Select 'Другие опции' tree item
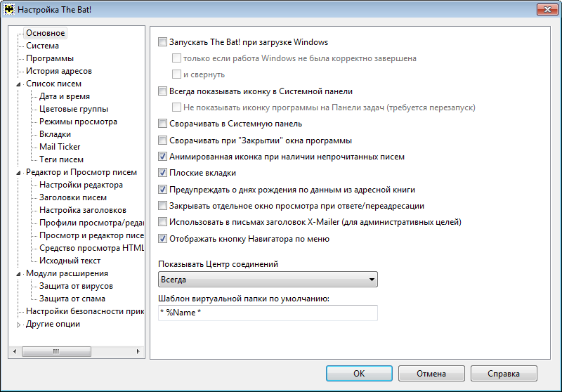The height and width of the screenshot is (392, 562). pyautogui.click(x=53, y=324)
